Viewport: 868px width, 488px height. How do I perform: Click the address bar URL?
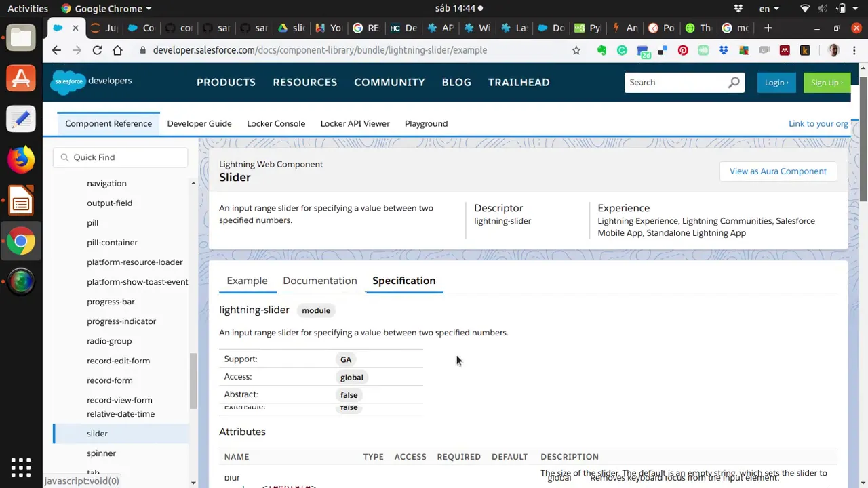(x=319, y=50)
